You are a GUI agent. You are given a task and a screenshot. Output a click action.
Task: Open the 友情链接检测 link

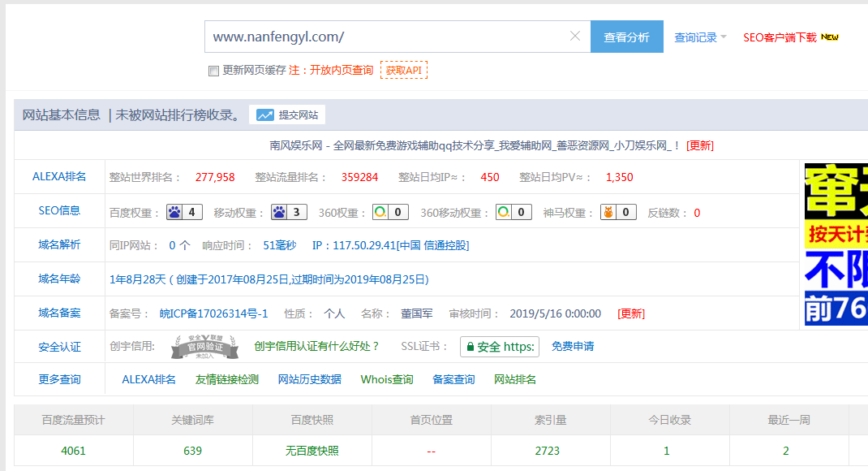pyautogui.click(x=227, y=379)
